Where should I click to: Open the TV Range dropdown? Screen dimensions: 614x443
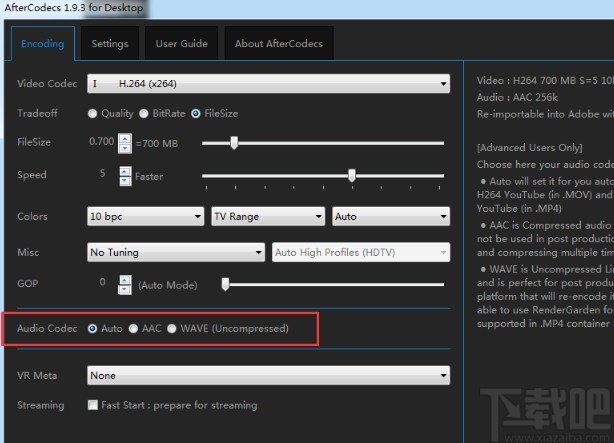tap(268, 216)
